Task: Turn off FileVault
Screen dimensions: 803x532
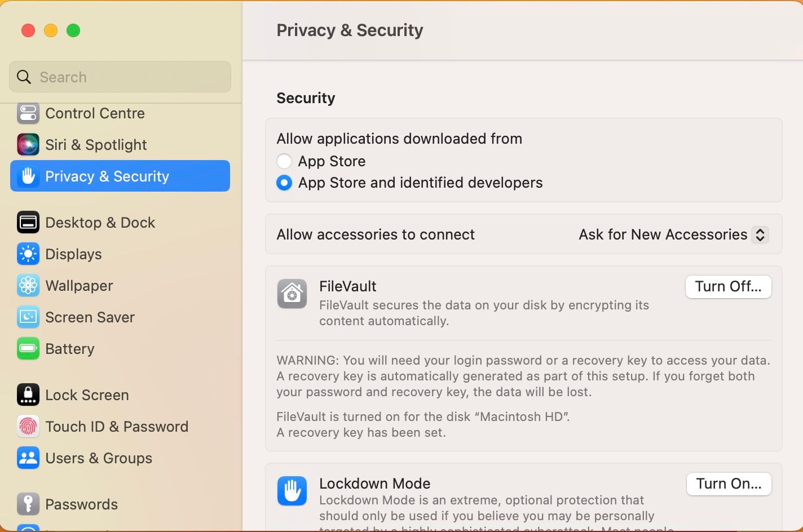Action: 728,287
